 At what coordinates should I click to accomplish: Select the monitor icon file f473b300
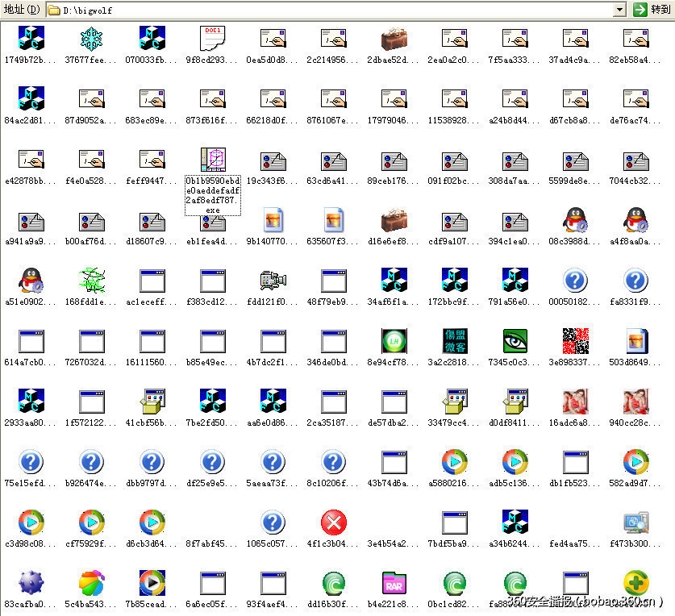click(x=635, y=522)
